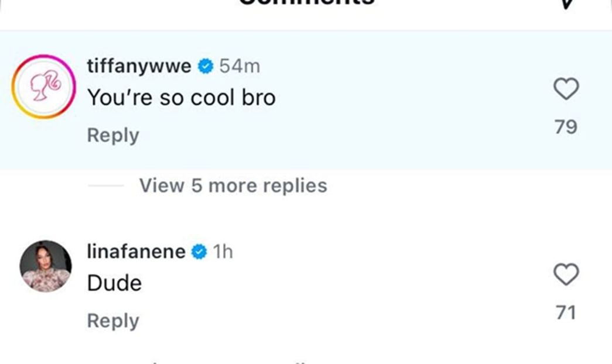Viewport: 612px width, 364px height.
Task: Show the 79 likes on tiffanywwe's comment
Action: click(566, 126)
